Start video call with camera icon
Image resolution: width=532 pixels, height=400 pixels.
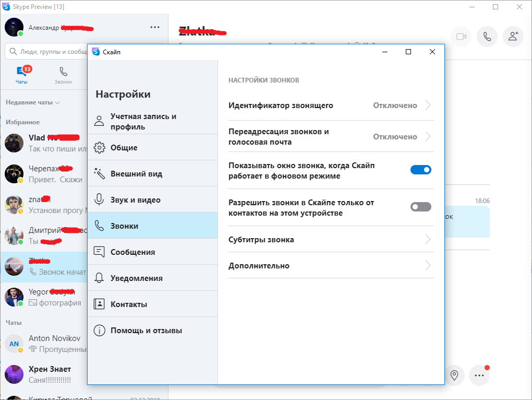pos(461,37)
